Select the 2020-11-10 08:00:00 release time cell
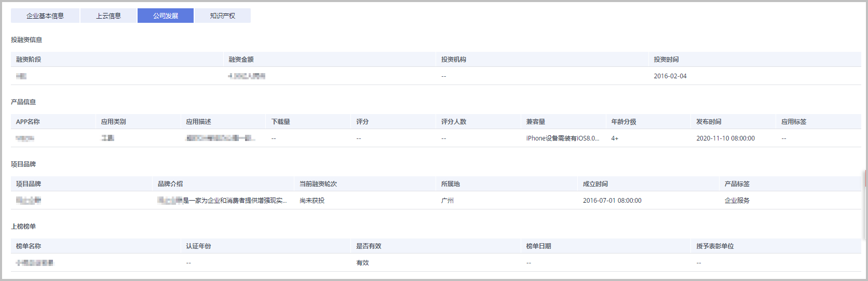Image resolution: width=868 pixels, height=281 pixels. 725,138
